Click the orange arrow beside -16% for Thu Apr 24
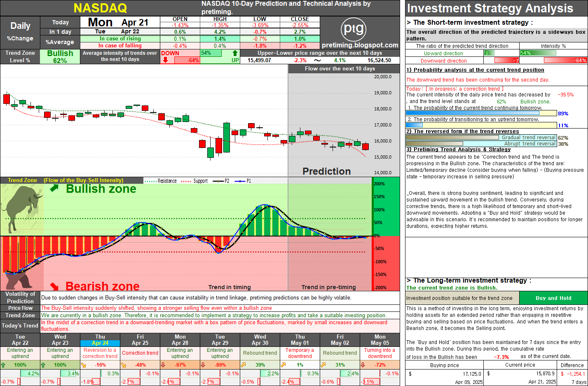 click(83, 365)
